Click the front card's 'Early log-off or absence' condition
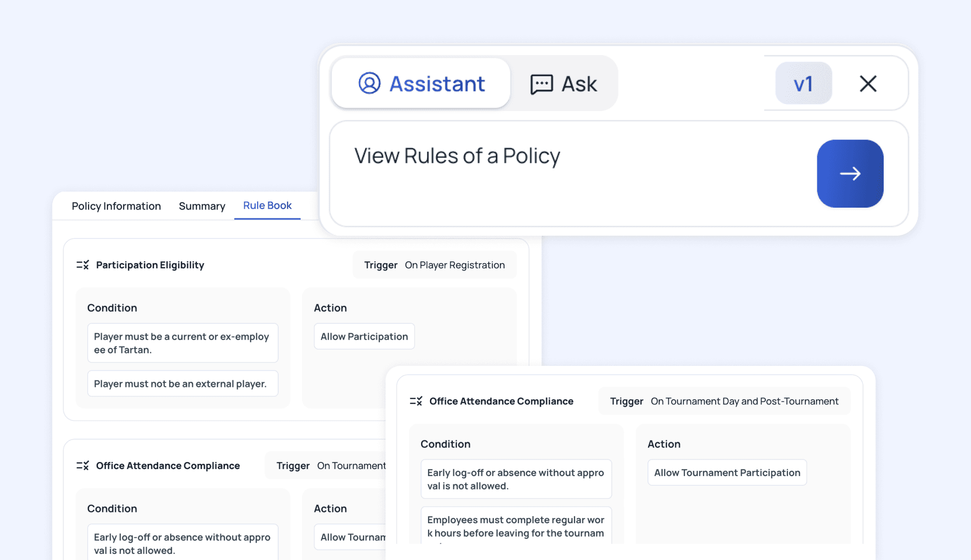 pos(516,479)
